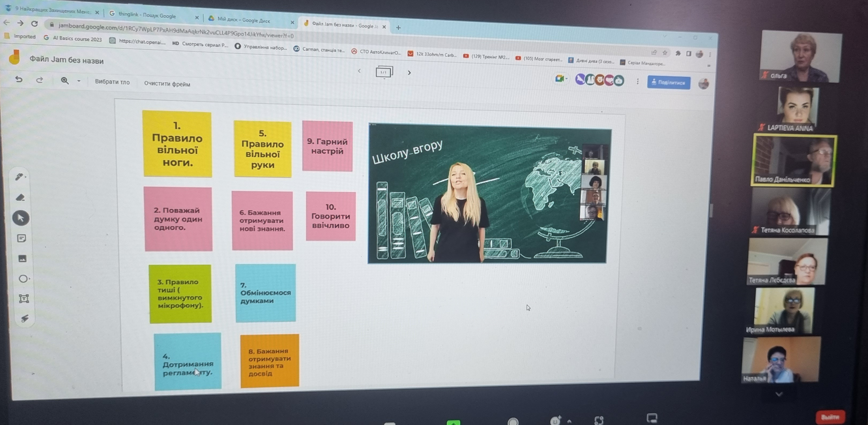868x425 pixels.
Task: Open the zoom level dropdown
Action: [x=79, y=81]
